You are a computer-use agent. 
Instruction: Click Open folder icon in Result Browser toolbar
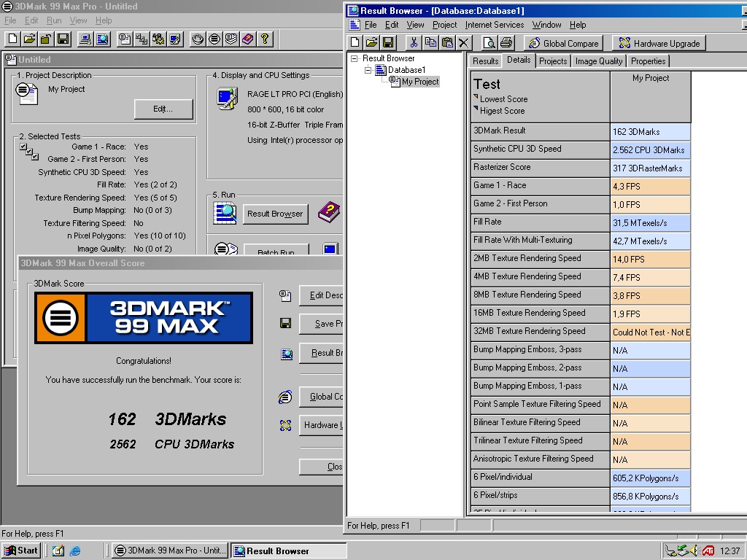(x=371, y=43)
